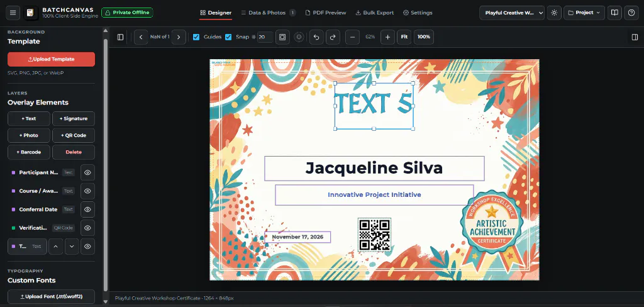Click the Upload Template button
Viewport: 644px width, 307px height.
pyautogui.click(x=52, y=59)
